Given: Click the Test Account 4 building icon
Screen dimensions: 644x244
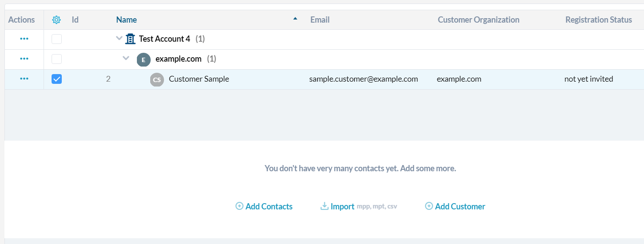Looking at the screenshot, I should 130,39.
